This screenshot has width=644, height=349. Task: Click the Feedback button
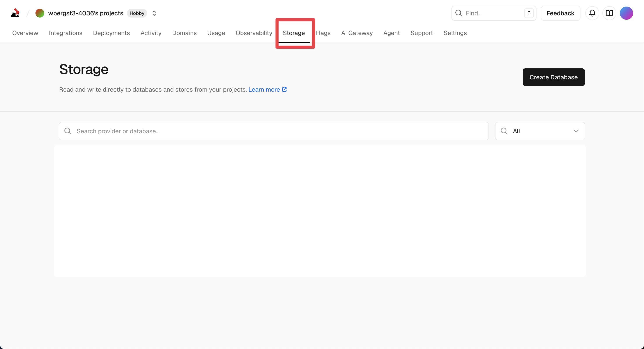pos(560,13)
